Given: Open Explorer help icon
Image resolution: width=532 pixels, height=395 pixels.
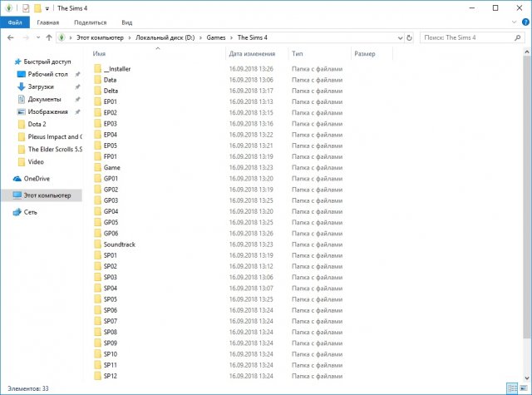Looking at the screenshot, I should pos(525,22).
